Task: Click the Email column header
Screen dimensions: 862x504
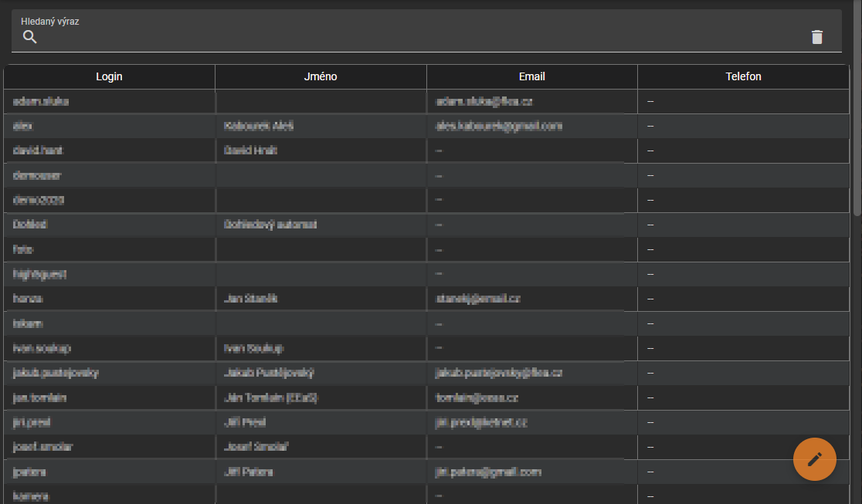Action: click(531, 76)
